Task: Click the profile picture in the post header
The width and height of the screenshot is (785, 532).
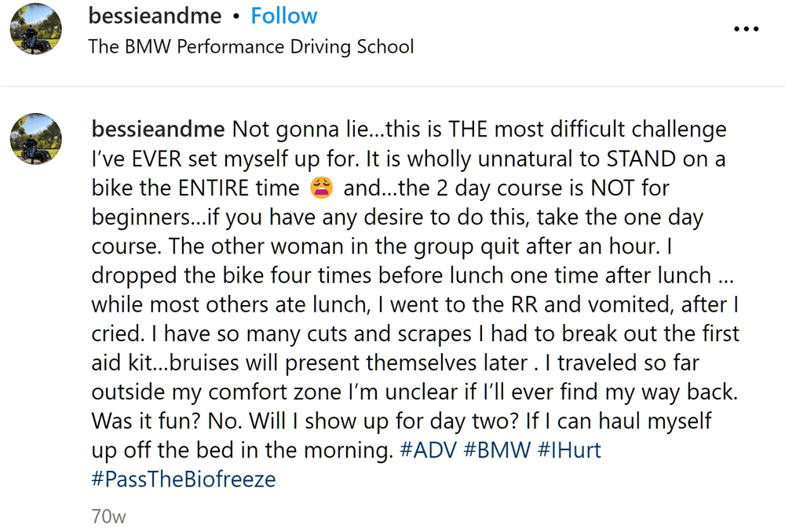Action: point(35,29)
